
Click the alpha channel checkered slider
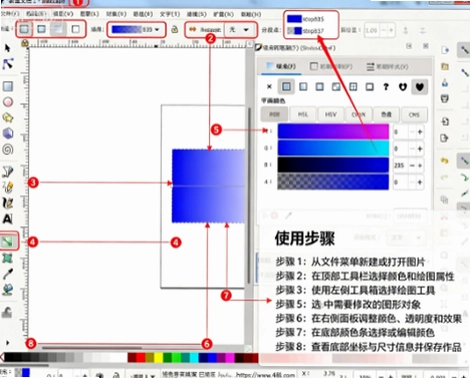[x=333, y=182]
